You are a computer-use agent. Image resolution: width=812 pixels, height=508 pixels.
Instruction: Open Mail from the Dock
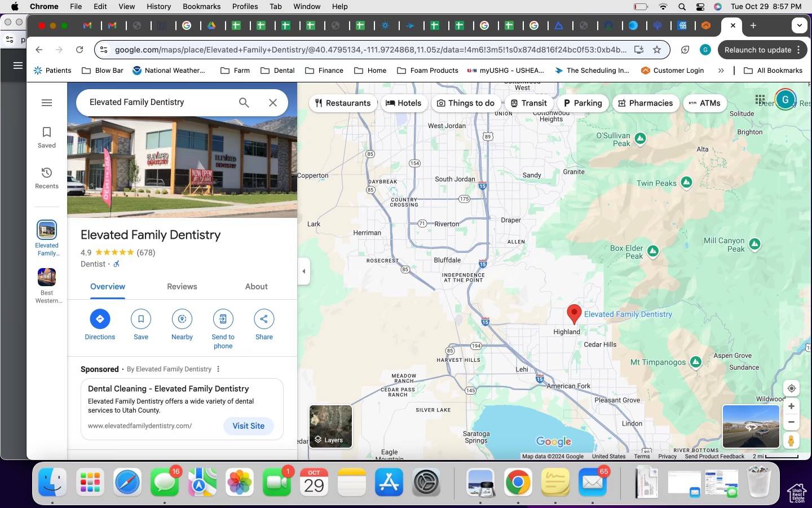[593, 483]
